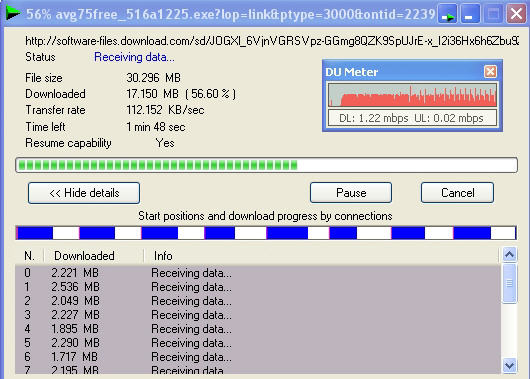Screen dimensions: 530x379
Task: Pause the current download
Action: (x=351, y=193)
